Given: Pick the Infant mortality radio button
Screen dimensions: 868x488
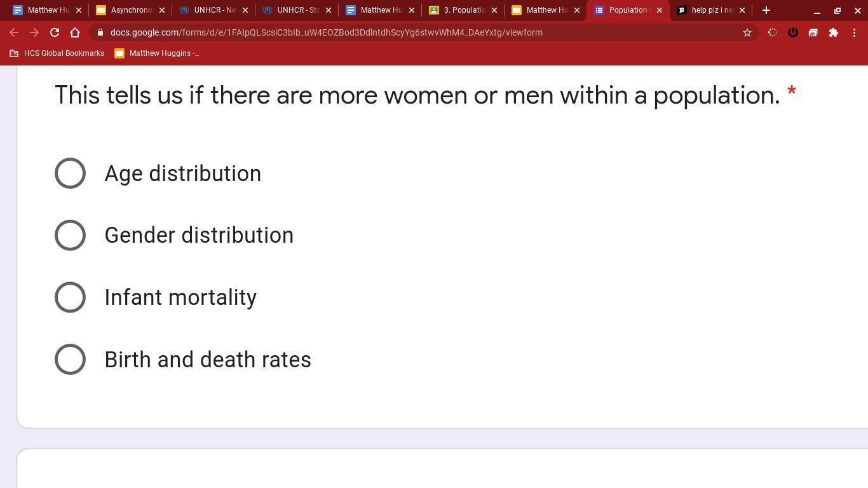Looking at the screenshot, I should coord(70,297).
